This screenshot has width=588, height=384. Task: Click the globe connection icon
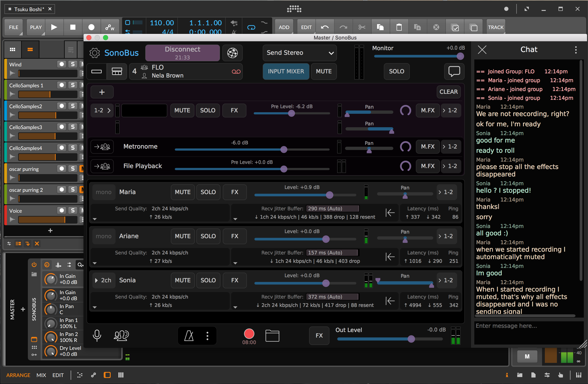[232, 53]
